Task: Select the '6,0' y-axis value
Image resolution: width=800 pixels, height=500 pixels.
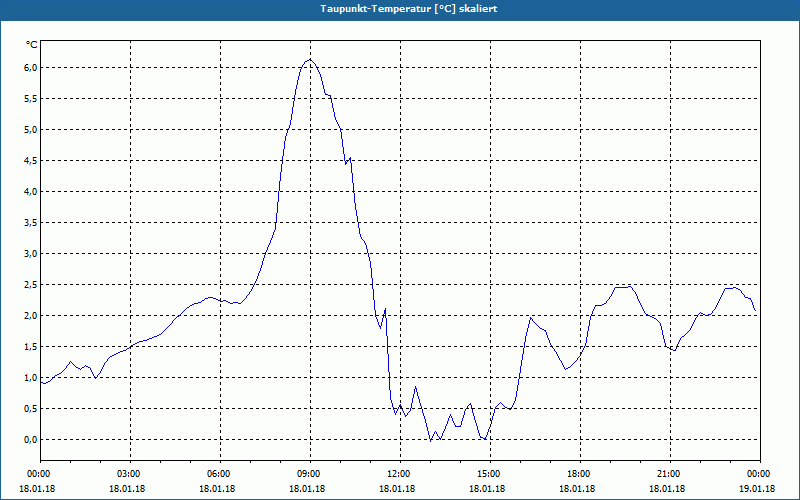Action: [x=31, y=68]
